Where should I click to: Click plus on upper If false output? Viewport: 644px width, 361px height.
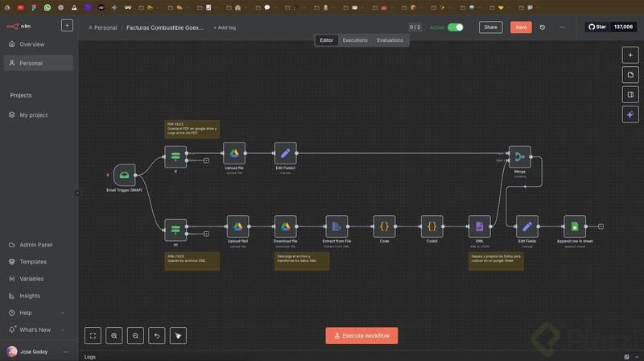tap(206, 160)
